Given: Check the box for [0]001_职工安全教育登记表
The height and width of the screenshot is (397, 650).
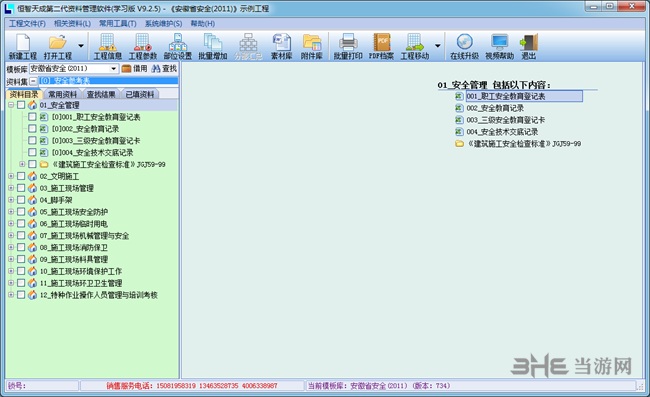Looking at the screenshot, I should (x=32, y=117).
